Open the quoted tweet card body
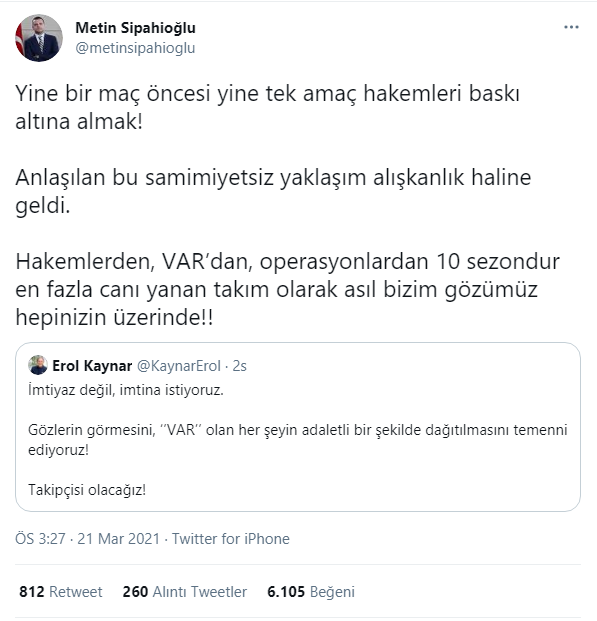Image resolution: width=597 pixels, height=621 pixels. 298,427
